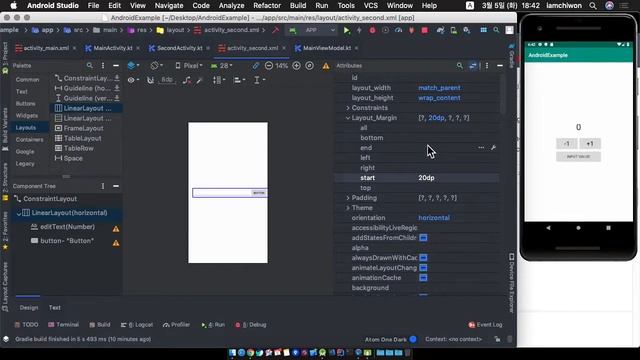Collapse the Layout_Margin section
Viewport: 640px width, 360px height.
pos(348,118)
